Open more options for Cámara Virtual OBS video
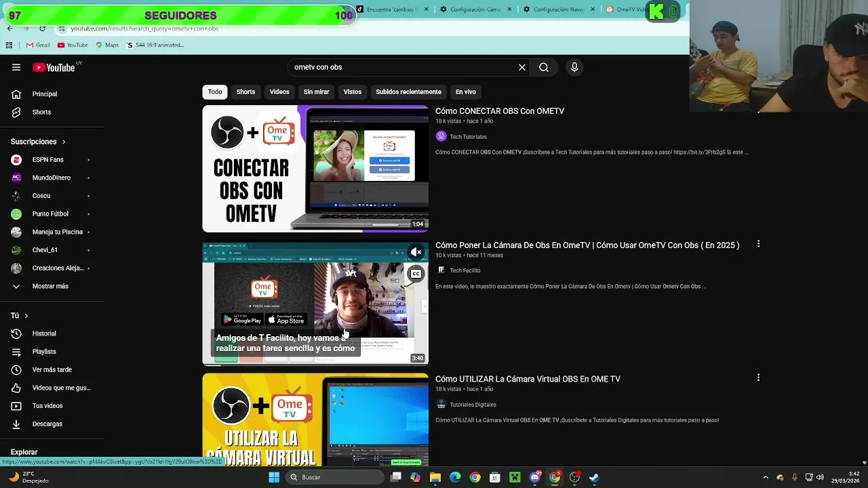 point(758,378)
